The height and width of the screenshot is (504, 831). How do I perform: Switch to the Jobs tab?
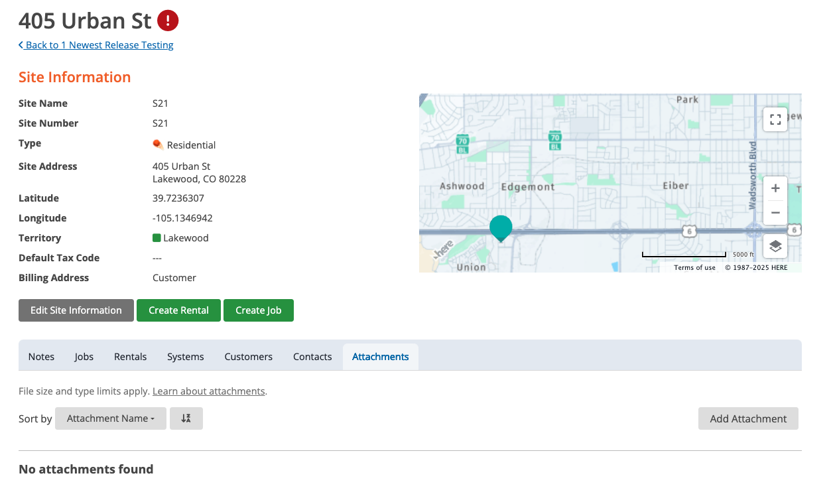[x=84, y=357]
